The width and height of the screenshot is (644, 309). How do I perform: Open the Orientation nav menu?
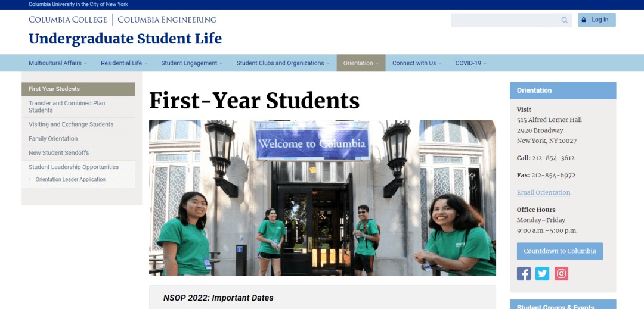coord(361,63)
